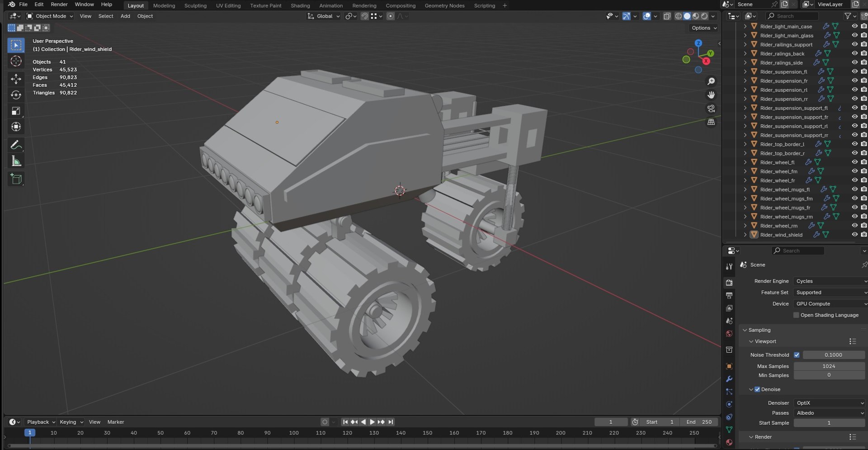The height and width of the screenshot is (450, 868).
Task: Open the Playback popover in timeline
Action: click(41, 422)
